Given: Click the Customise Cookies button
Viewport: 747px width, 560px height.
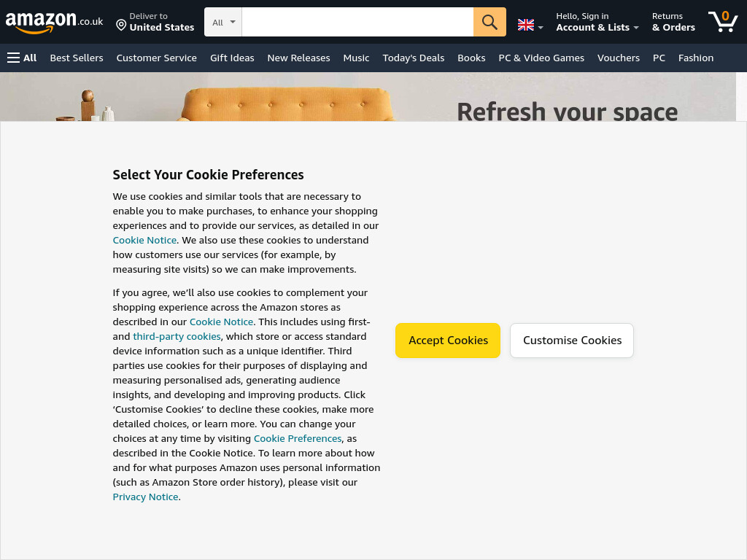Looking at the screenshot, I should click(x=572, y=341).
